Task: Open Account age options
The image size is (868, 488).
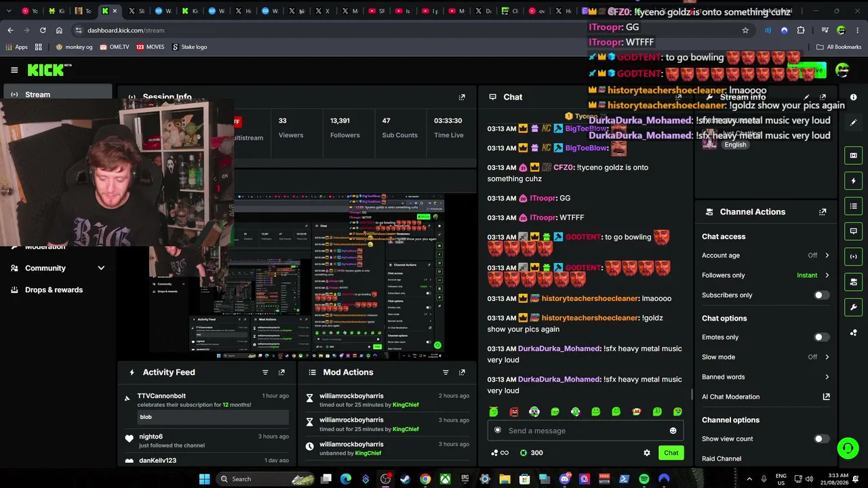Action: [x=766, y=256]
